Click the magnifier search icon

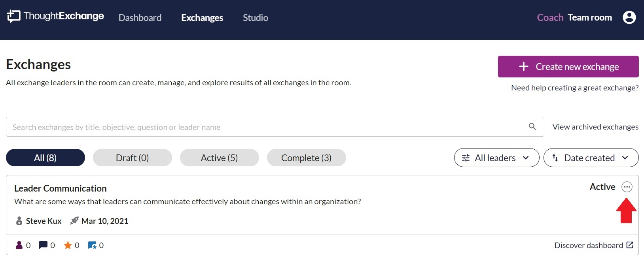(532, 126)
